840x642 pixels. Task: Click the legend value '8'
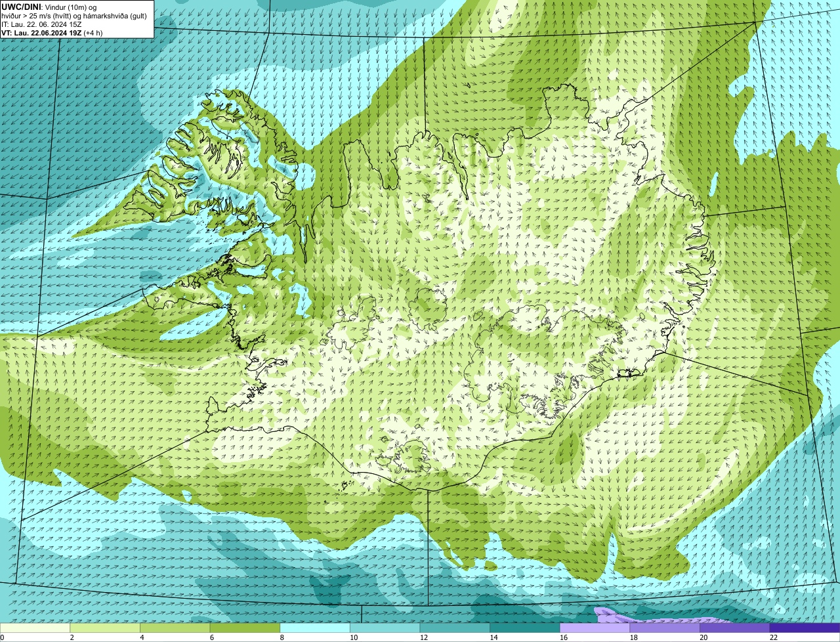pos(282,637)
